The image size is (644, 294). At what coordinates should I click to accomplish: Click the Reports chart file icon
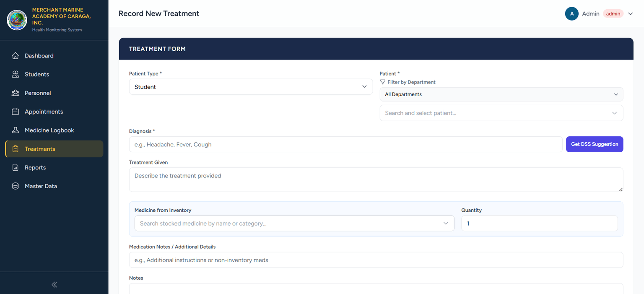click(x=16, y=168)
